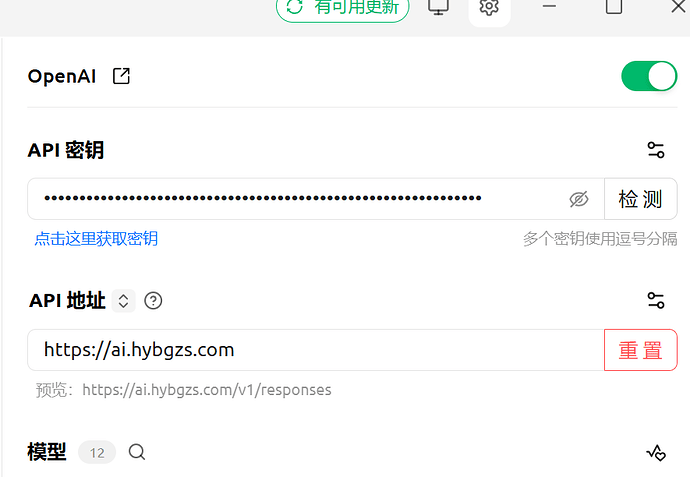Viewport: 690px width, 477px height.
Task: Click the red 重置 reset button
Action: coord(641,350)
